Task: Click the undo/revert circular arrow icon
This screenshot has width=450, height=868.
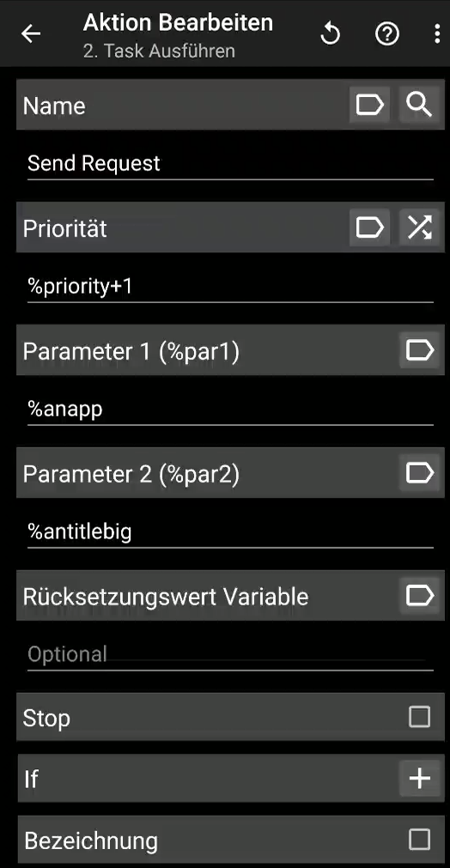Action: (x=331, y=34)
